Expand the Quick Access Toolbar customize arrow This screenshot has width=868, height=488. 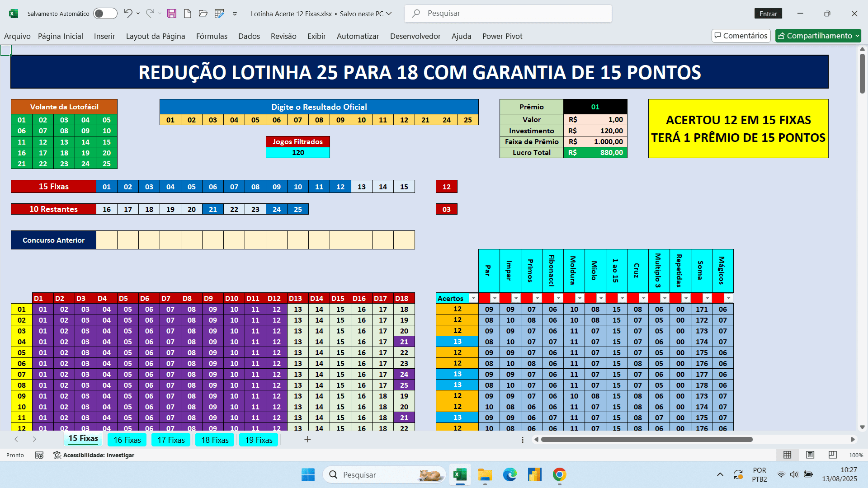point(235,14)
